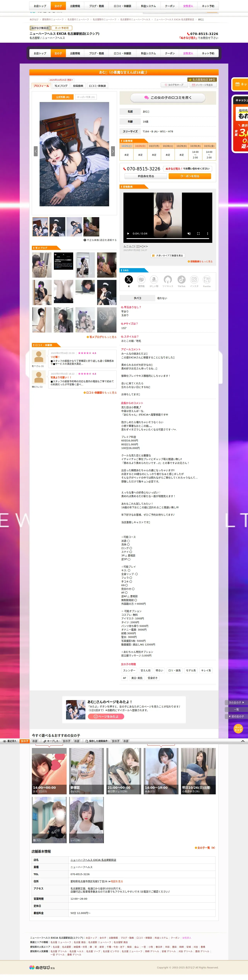Image resolution: width=248 pixels, height=980 pixels.
Task: Click the 10/30(木) schedule column header
Action: tap(195, 146)
